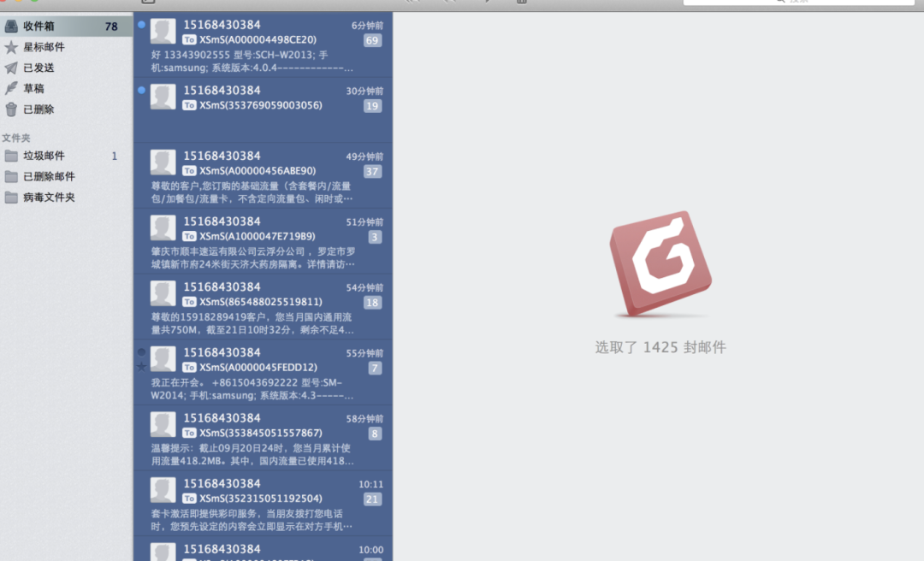Screen dimensions: 924x561
Task: Click the inbox tray icon beside 收件箱
Action: tap(11, 26)
